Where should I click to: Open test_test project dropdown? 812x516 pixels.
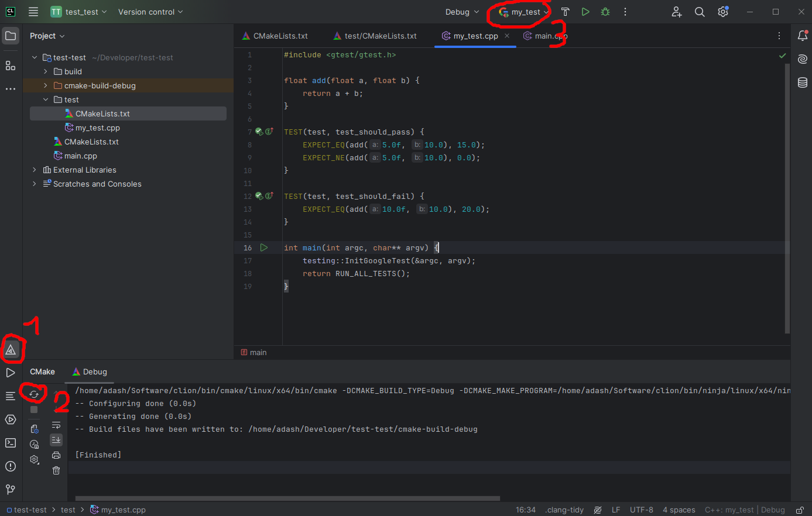(x=79, y=12)
